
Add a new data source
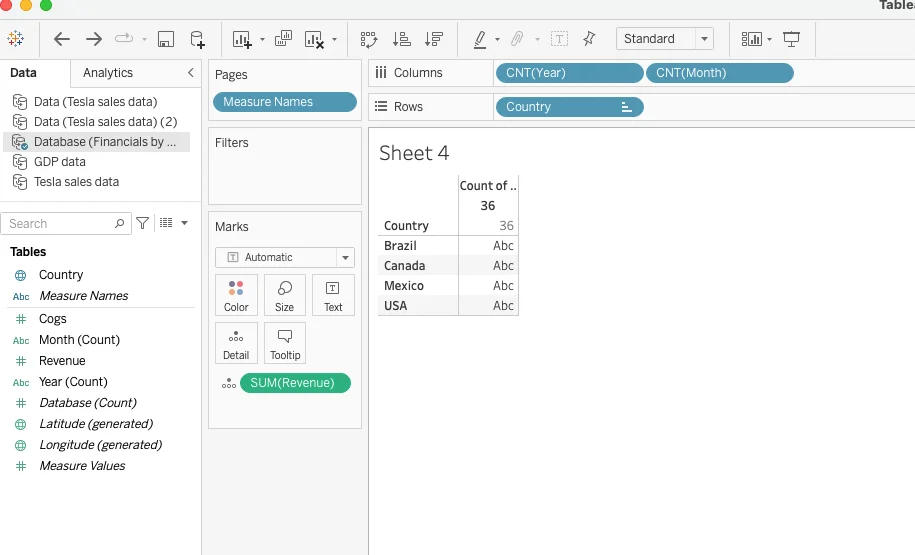pos(198,39)
